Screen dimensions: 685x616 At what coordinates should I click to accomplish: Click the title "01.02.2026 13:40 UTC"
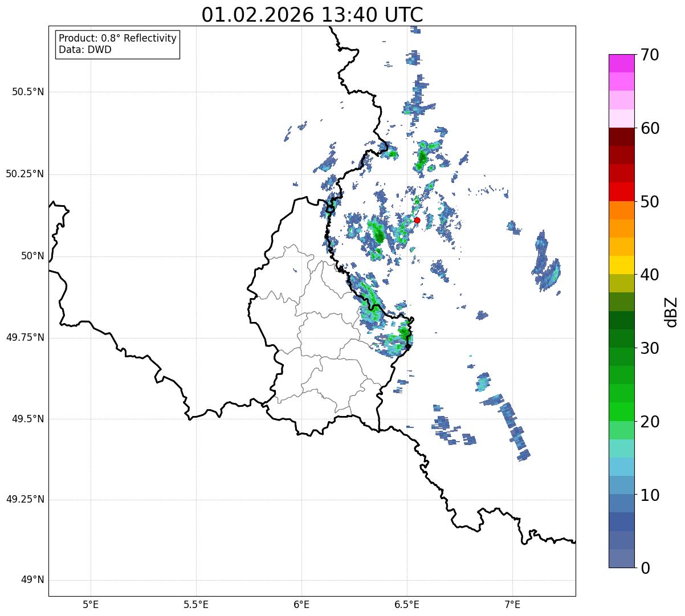coord(312,15)
